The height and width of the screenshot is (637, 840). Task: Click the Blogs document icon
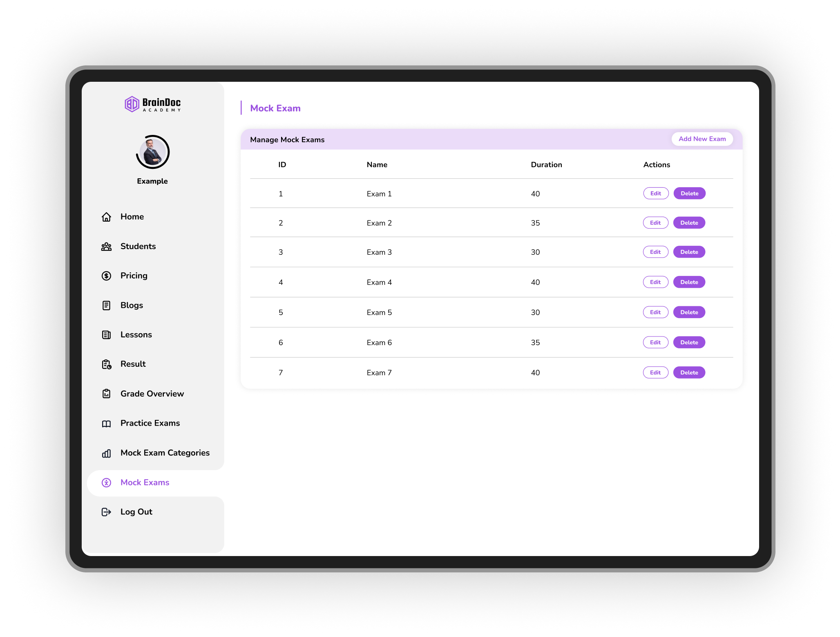click(x=106, y=305)
